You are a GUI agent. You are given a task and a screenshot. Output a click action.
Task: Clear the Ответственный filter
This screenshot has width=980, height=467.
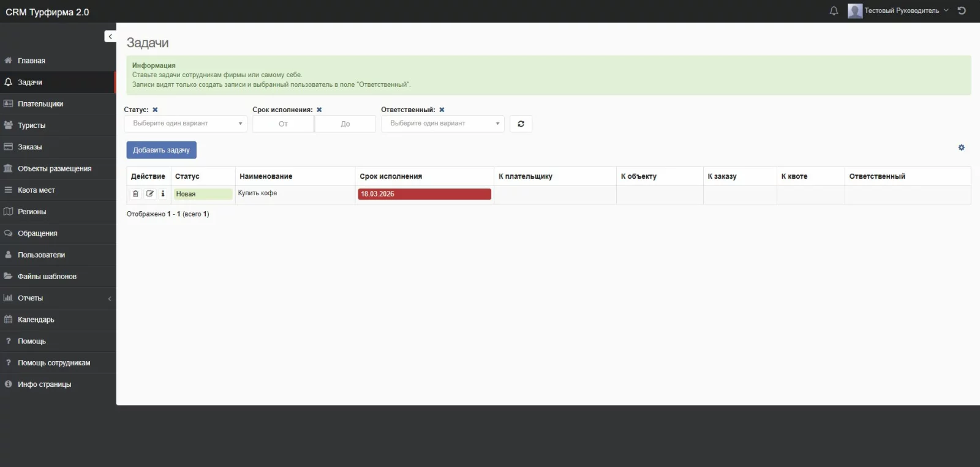click(442, 110)
